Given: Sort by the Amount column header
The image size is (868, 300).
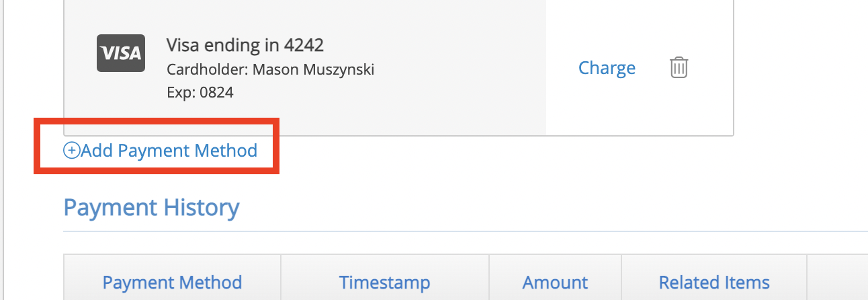Looking at the screenshot, I should pos(555,283).
